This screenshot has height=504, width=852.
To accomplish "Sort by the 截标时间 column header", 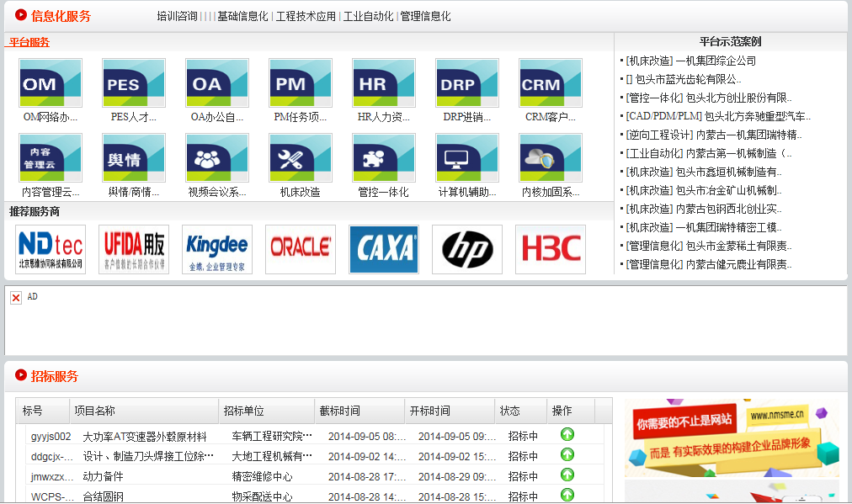I will click(340, 411).
